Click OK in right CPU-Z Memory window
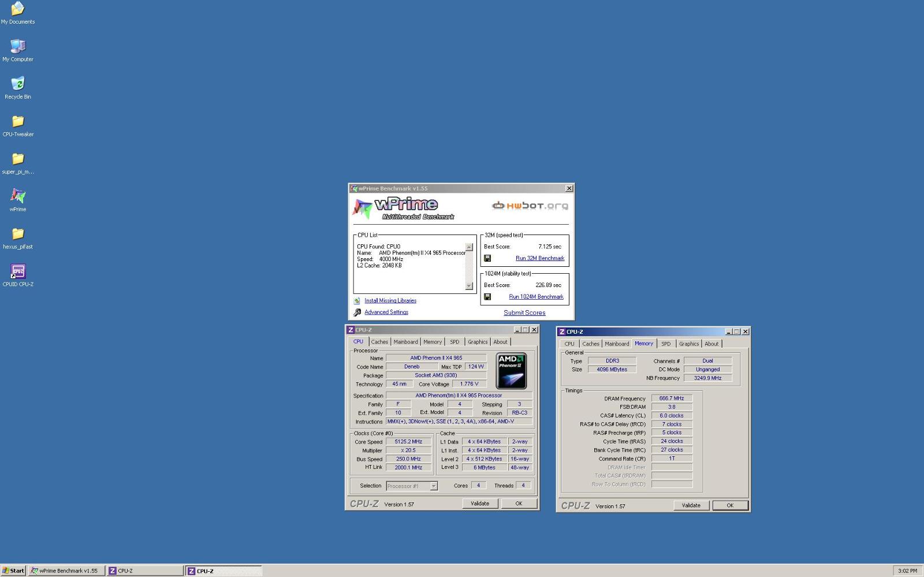 [730, 505]
